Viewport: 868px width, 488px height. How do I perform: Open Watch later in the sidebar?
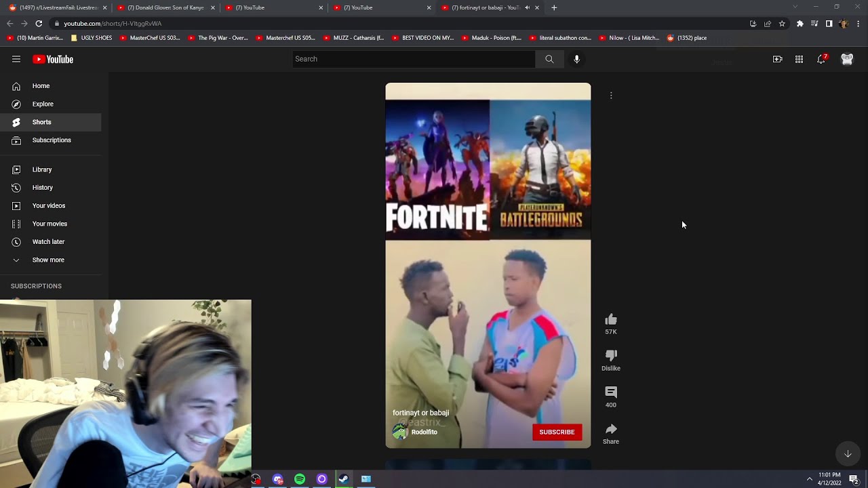pyautogui.click(x=51, y=242)
